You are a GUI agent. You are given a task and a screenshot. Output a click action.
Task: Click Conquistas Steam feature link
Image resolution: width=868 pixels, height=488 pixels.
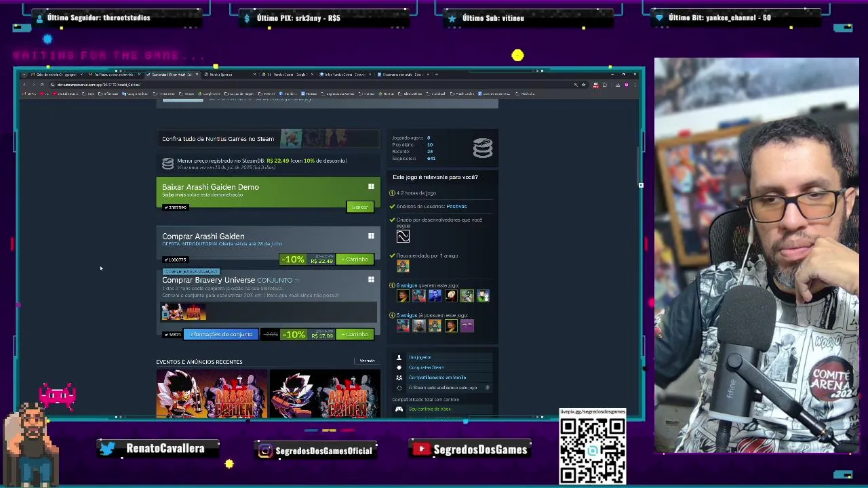click(427, 367)
